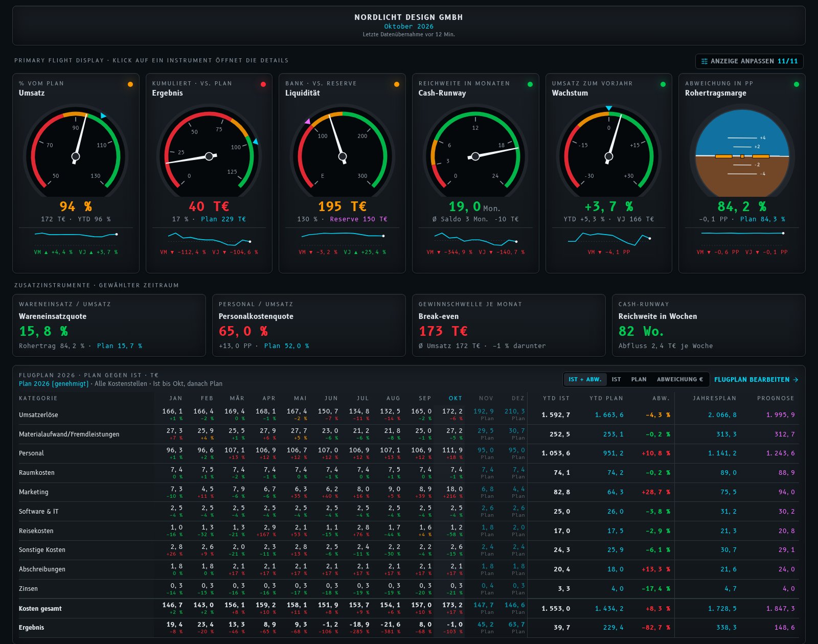This screenshot has width=818, height=644.
Task: Open the Reichweite in Wochen card
Action: [709, 325]
